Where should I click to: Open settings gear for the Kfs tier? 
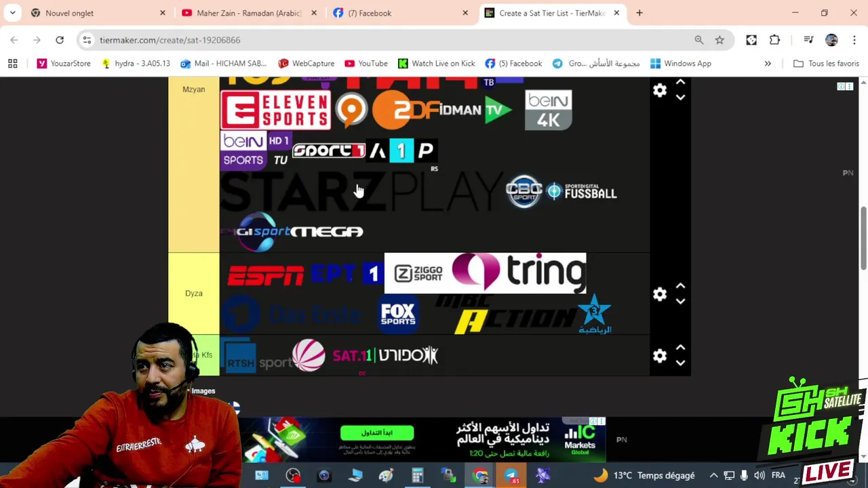(660, 356)
